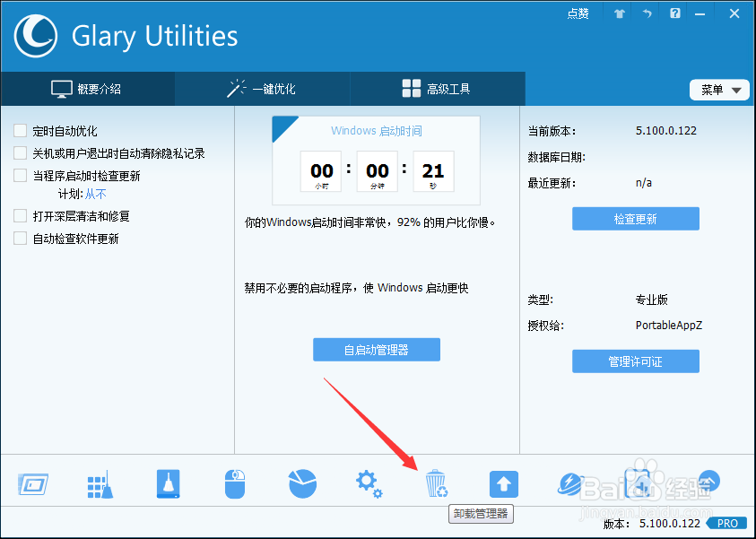
Task: Click the n/a last update value
Action: coord(644,183)
